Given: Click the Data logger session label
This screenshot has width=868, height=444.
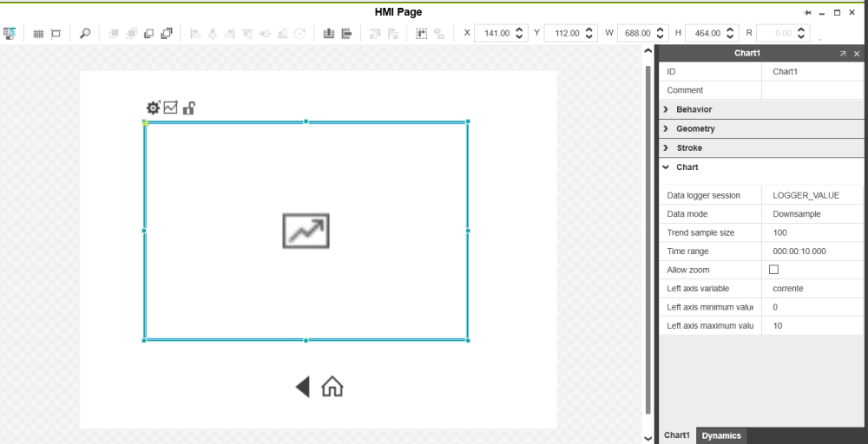Looking at the screenshot, I should click(703, 195).
